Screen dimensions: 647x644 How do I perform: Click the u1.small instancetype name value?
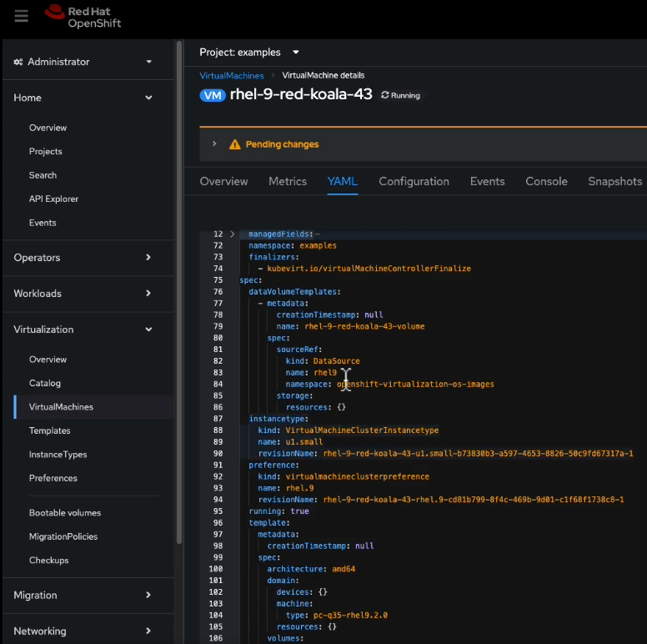304,442
